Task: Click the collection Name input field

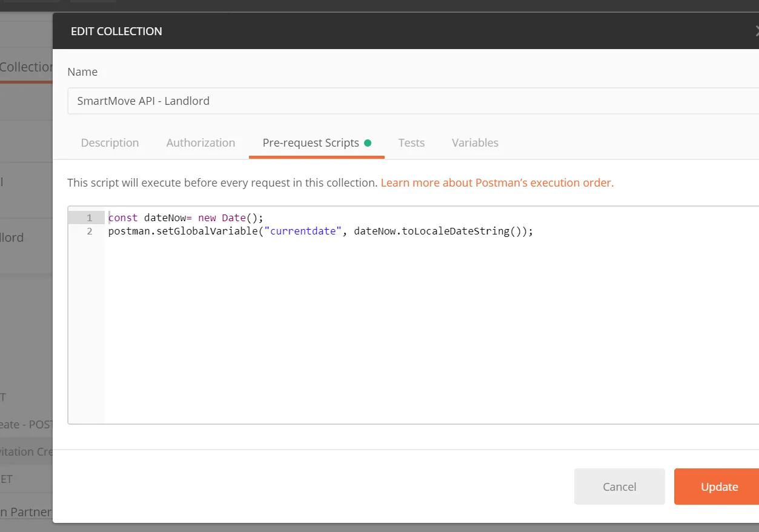Action: [412, 101]
